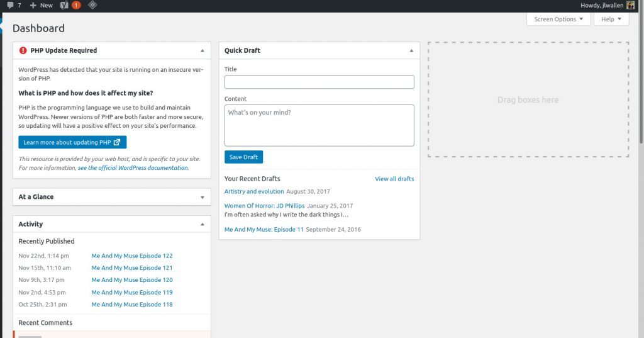Open View all drafts link
Screen dimensions: 644x338
(x=394, y=179)
